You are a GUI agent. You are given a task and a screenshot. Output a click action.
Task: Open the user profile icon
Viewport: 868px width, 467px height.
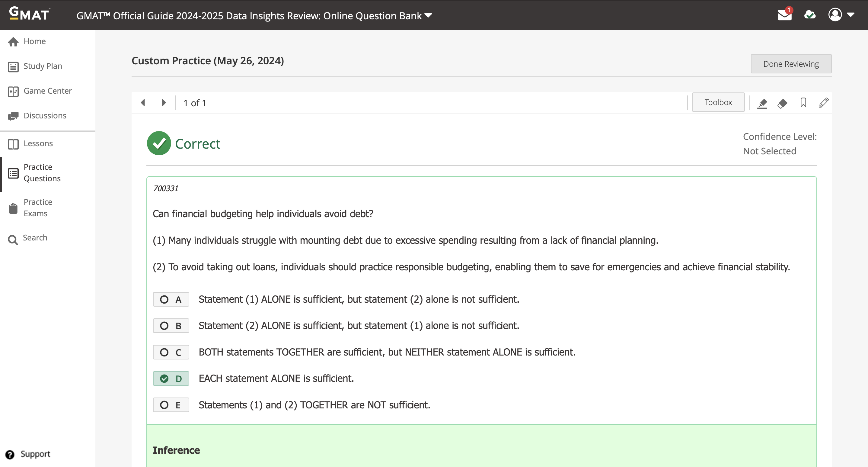836,15
